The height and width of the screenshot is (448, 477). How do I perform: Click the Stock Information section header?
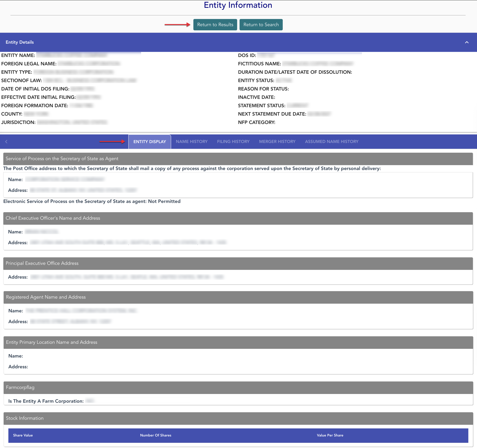(25, 418)
